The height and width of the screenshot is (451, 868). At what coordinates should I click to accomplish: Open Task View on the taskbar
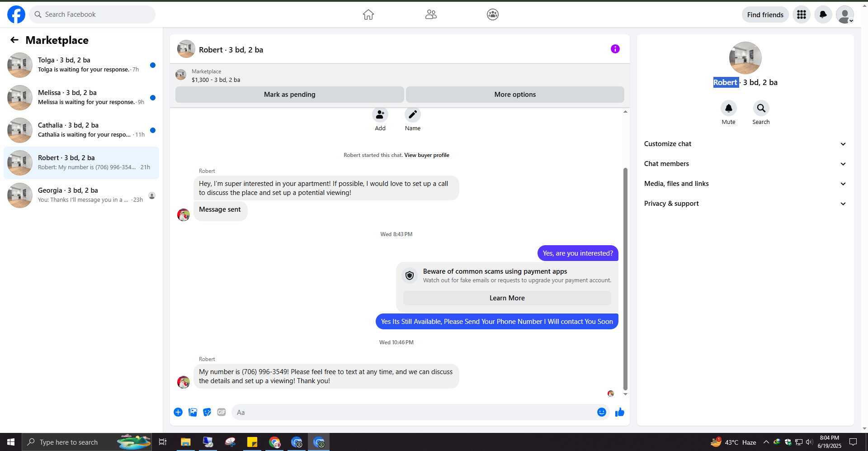click(x=163, y=442)
